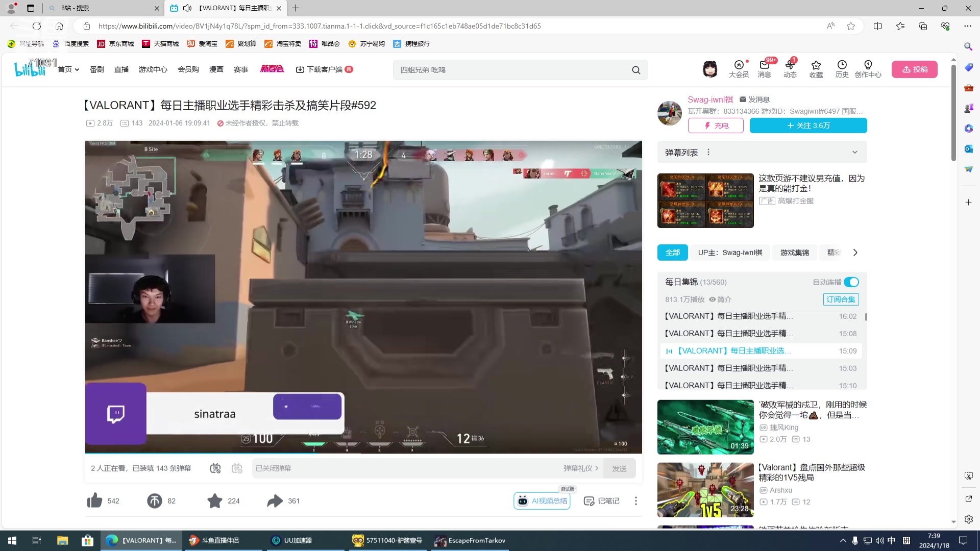The image size is (980, 551).
Task: Open 弹幕礼仪 etiquette link
Action: click(581, 468)
